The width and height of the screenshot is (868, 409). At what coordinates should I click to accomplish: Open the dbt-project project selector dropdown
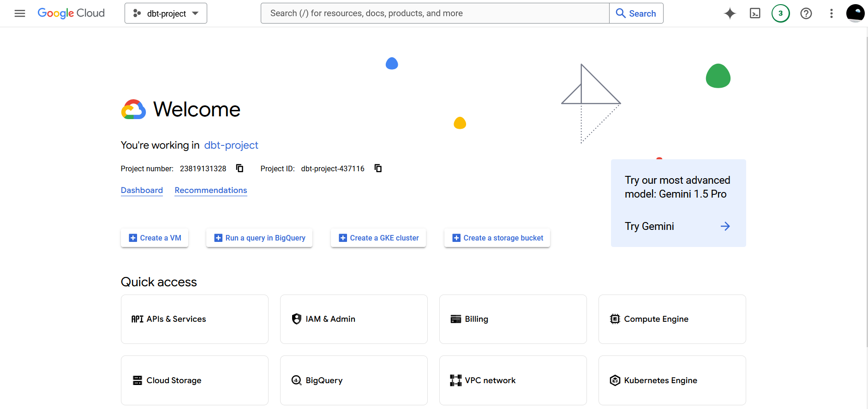coord(166,13)
